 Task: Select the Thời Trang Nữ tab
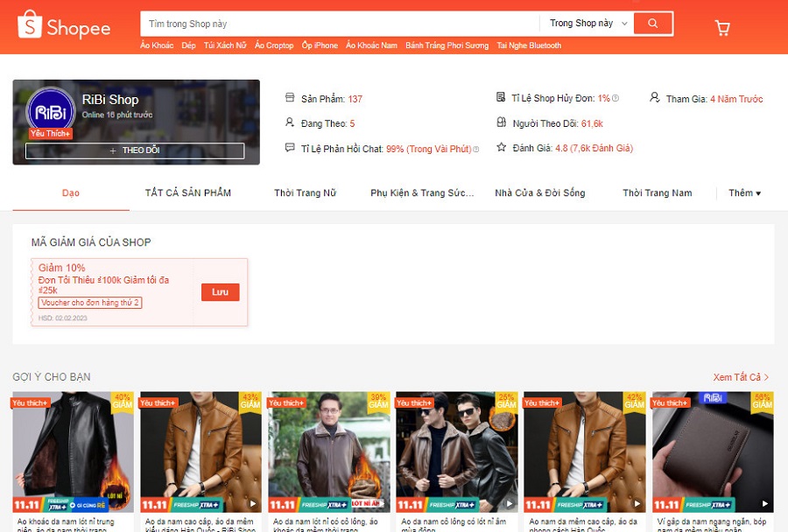tap(305, 192)
